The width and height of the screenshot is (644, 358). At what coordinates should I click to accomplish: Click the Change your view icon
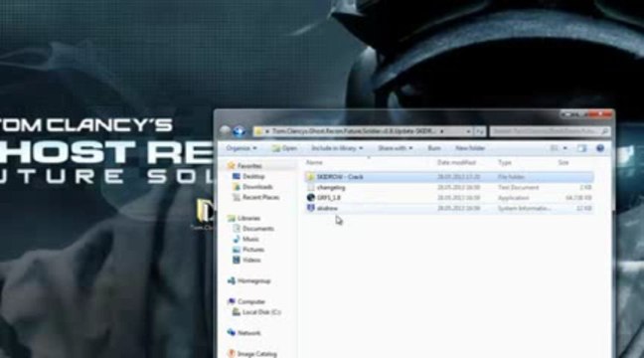click(x=554, y=148)
